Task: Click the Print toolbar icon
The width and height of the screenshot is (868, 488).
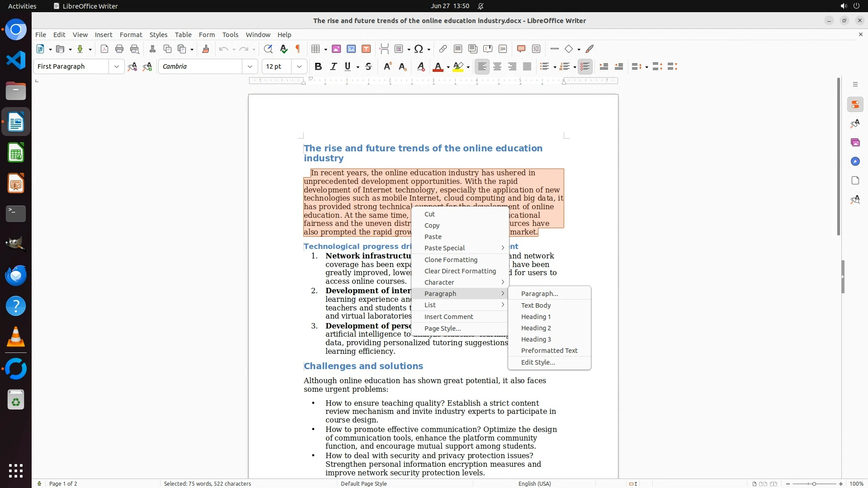Action: tap(119, 49)
